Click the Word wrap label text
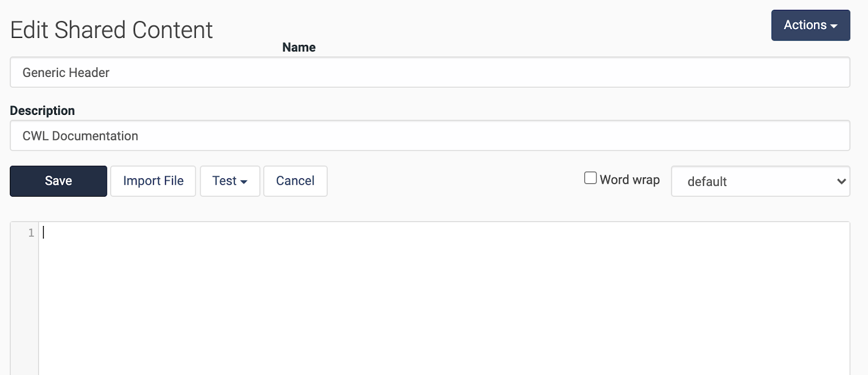868x375 pixels. 630,180
